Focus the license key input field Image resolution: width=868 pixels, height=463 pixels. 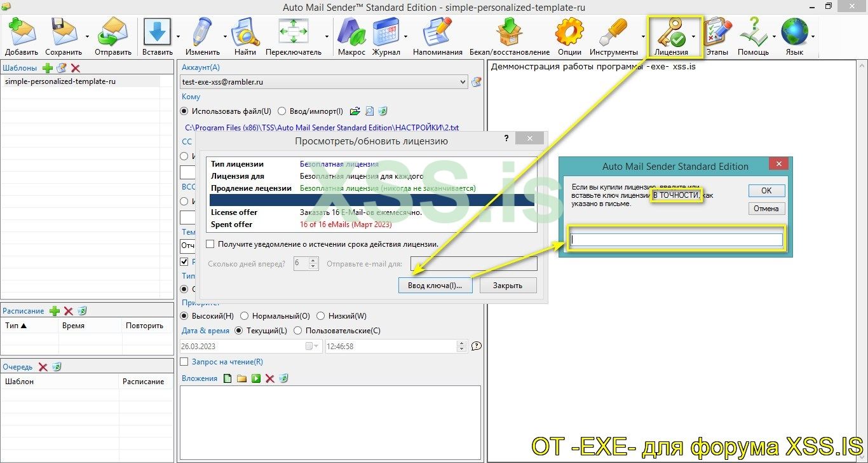tap(676, 240)
